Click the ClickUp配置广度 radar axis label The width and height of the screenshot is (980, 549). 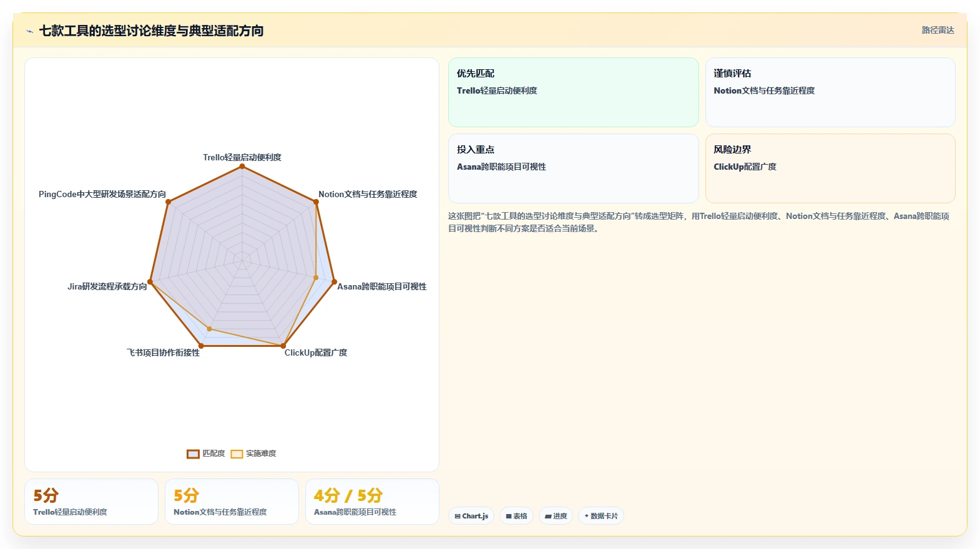(x=316, y=352)
